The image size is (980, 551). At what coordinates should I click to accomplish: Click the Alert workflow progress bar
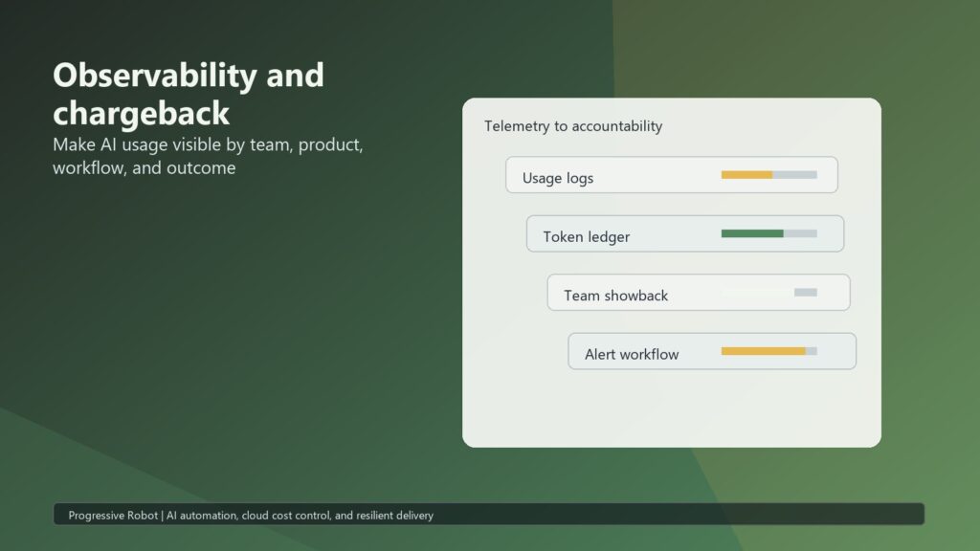(x=768, y=351)
